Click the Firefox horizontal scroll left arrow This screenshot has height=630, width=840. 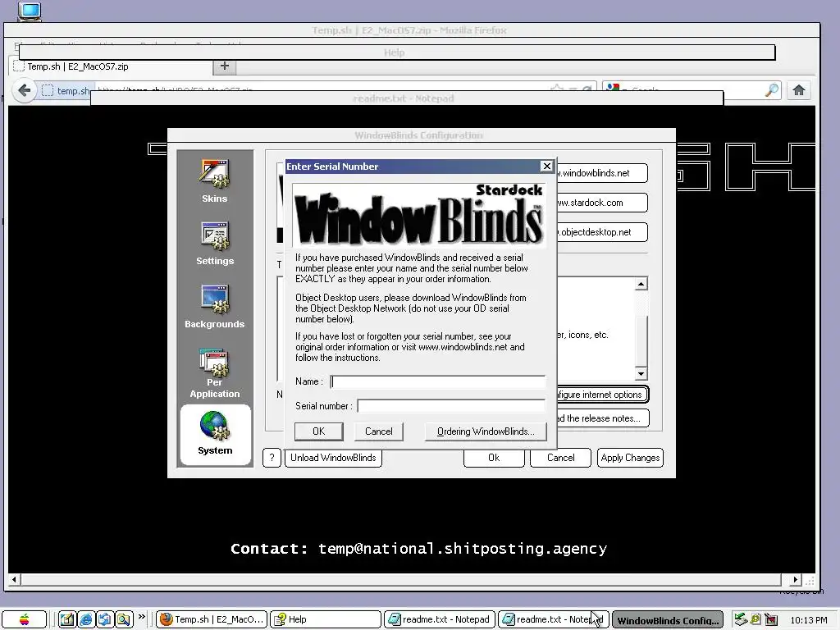point(14,580)
